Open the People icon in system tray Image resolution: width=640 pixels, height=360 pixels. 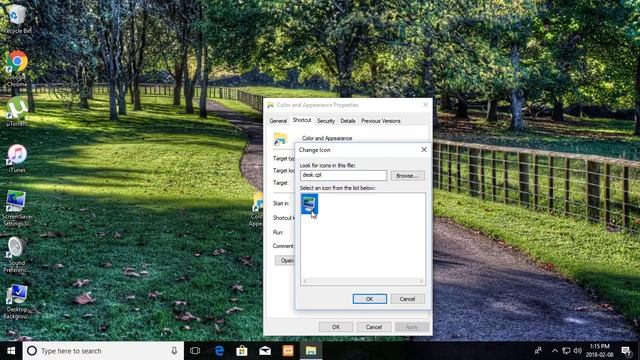[538, 351]
